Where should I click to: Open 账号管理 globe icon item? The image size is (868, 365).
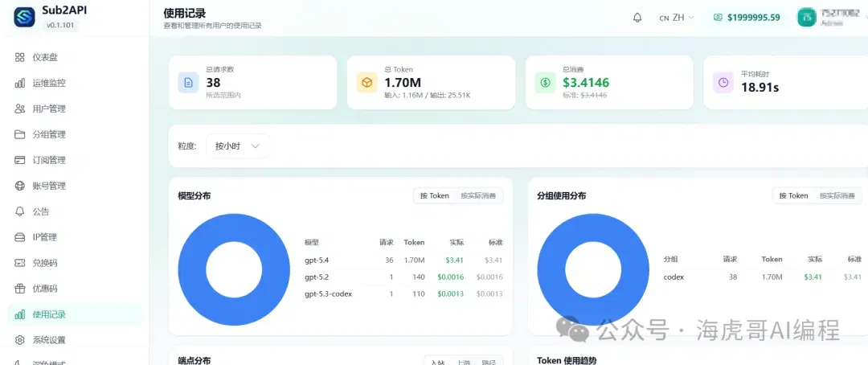point(20,186)
